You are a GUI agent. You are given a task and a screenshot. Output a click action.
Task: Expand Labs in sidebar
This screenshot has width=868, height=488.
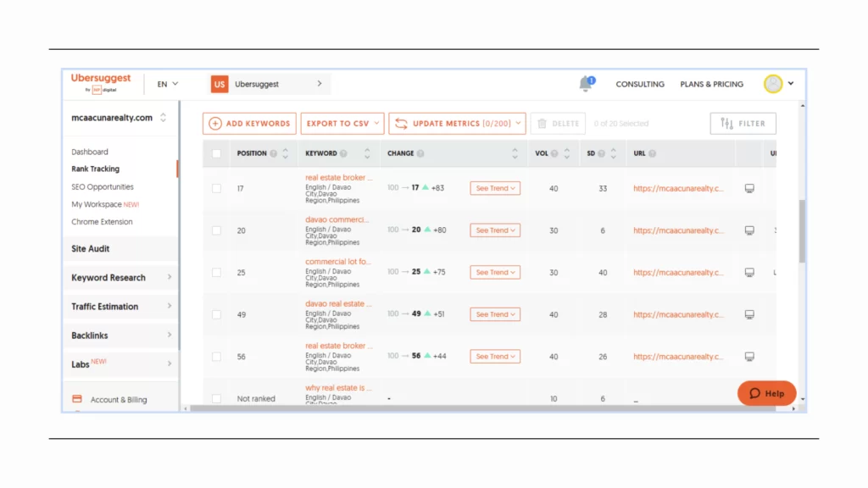(x=120, y=364)
